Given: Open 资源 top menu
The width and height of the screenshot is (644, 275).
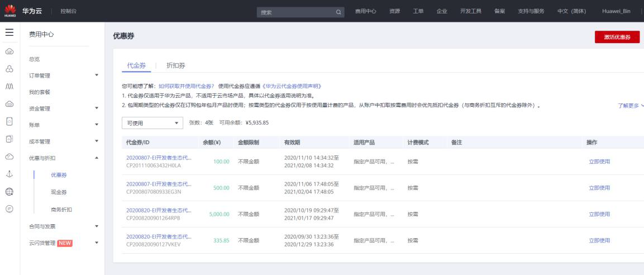Looking at the screenshot, I should (394, 12).
